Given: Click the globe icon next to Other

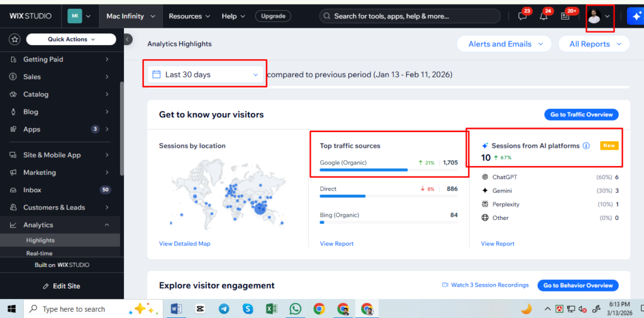Looking at the screenshot, I should pos(485,218).
